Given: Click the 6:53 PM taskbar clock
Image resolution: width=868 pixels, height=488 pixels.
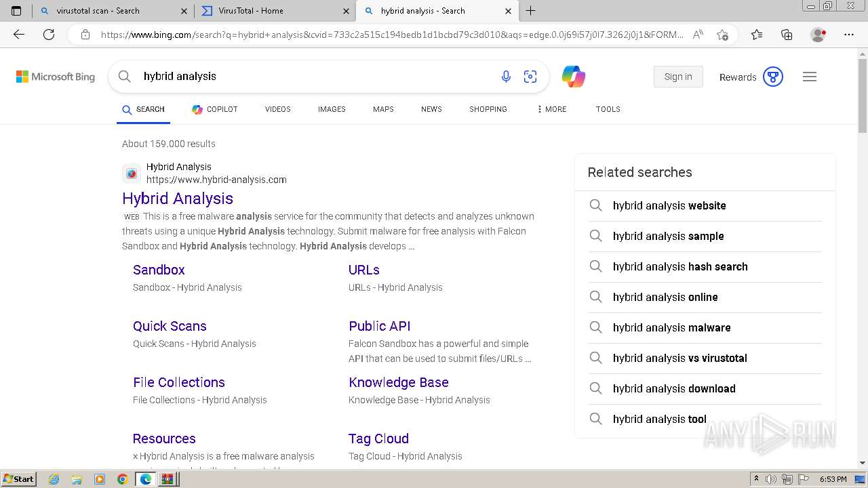Looking at the screenshot, I should (x=833, y=479).
